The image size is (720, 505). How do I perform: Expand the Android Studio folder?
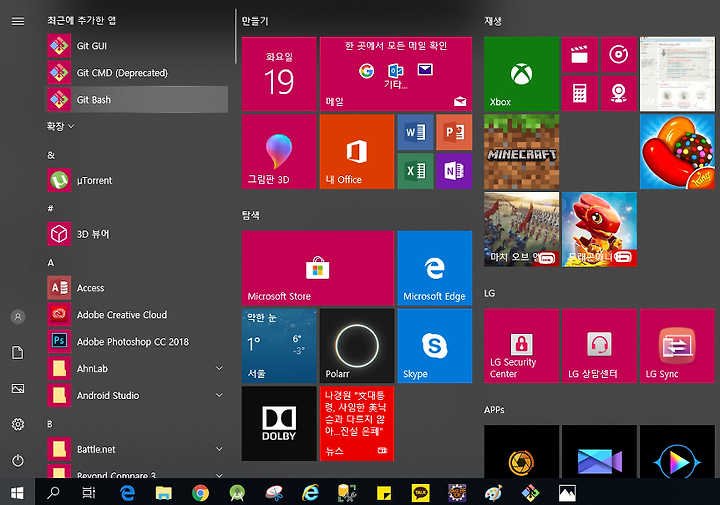[219, 395]
